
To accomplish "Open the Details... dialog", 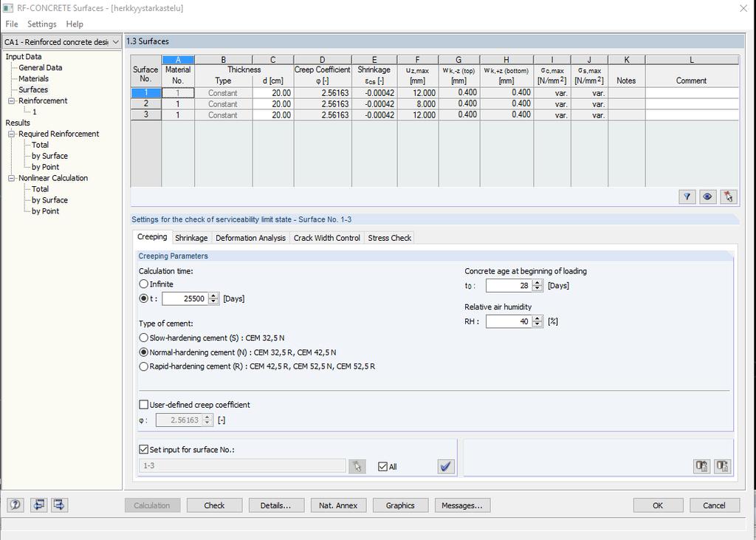I will click(x=276, y=505).
